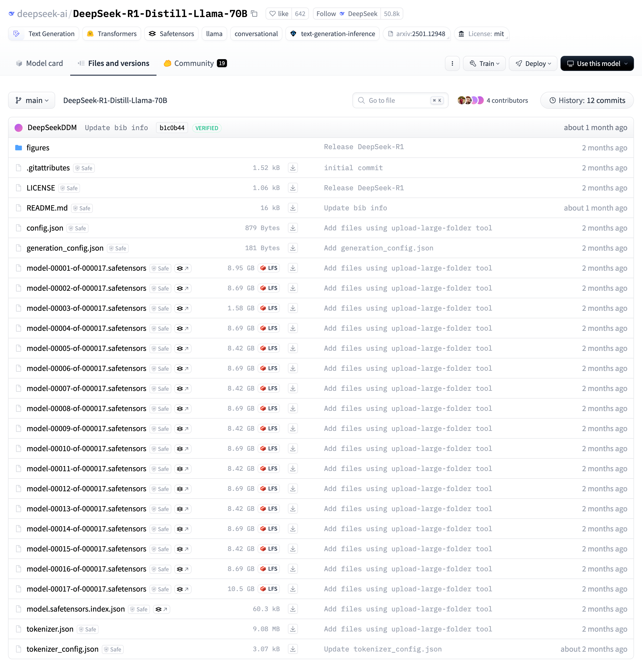Download the tokenizer.json file
Viewport: 642px width, 672px height.
(x=293, y=629)
